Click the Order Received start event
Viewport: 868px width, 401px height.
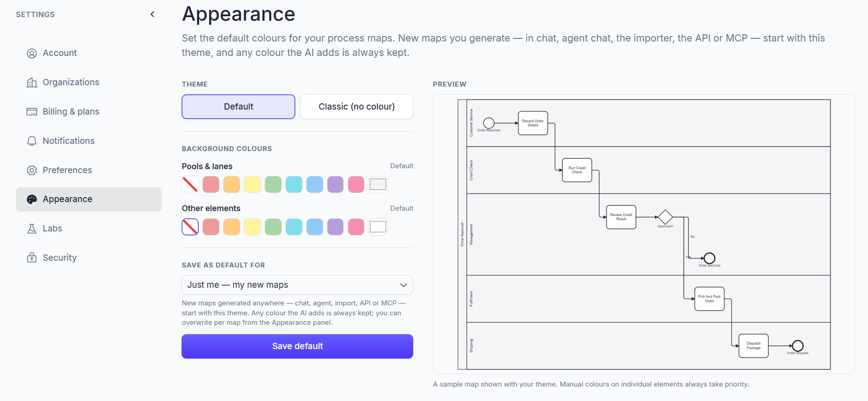489,123
